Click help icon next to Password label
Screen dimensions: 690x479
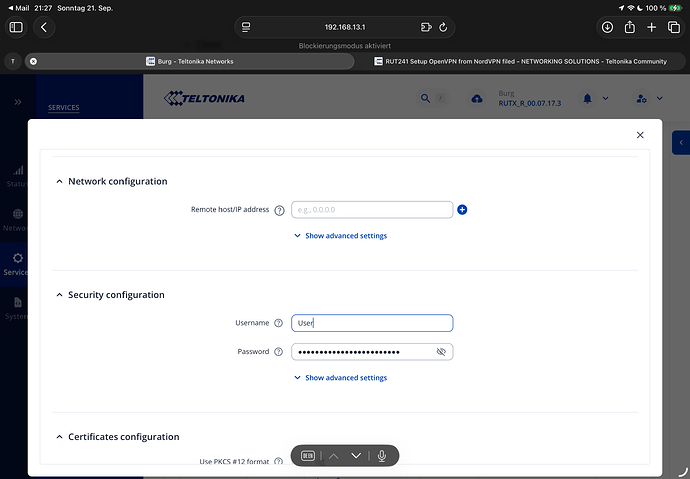pos(279,352)
